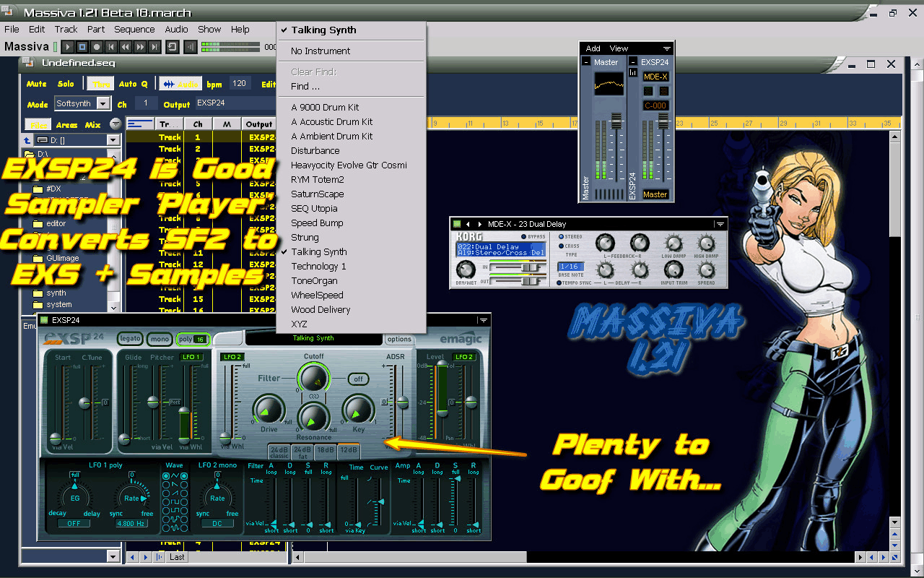Toggle the loop icon in the transport bar
The width and height of the screenshot is (924, 578).
click(173, 47)
